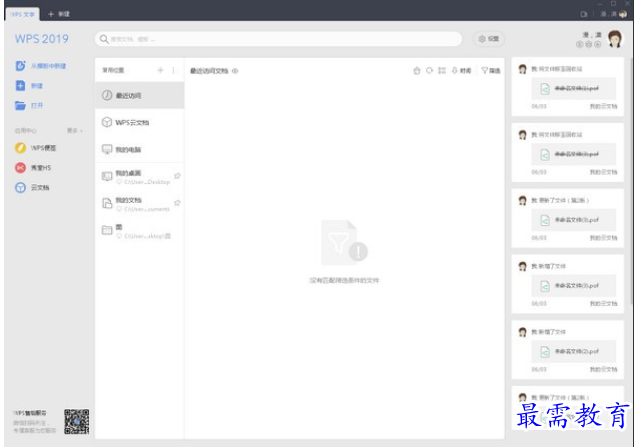This screenshot has height=447, width=638.
Task: Open 设置 with the gear button
Action: click(489, 39)
